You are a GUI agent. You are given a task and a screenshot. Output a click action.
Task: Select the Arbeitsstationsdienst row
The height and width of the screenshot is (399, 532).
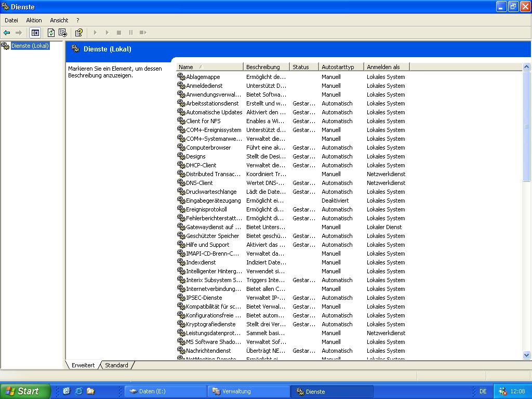pos(292,103)
